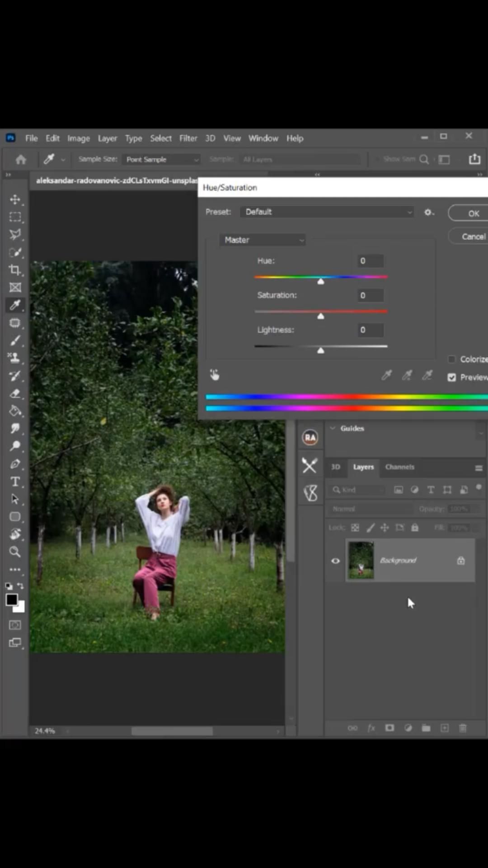Select the Rectangular Marquee tool
The width and height of the screenshot is (488, 868).
tap(15, 217)
